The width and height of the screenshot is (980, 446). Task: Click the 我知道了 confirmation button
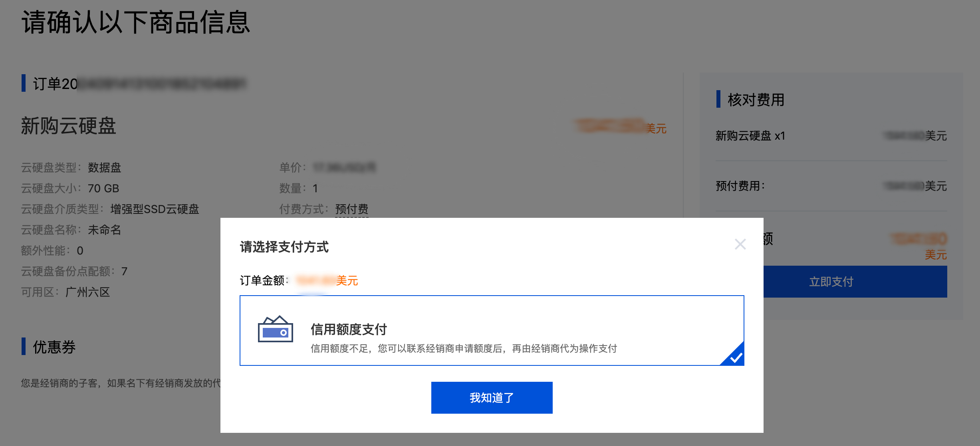[x=492, y=398]
